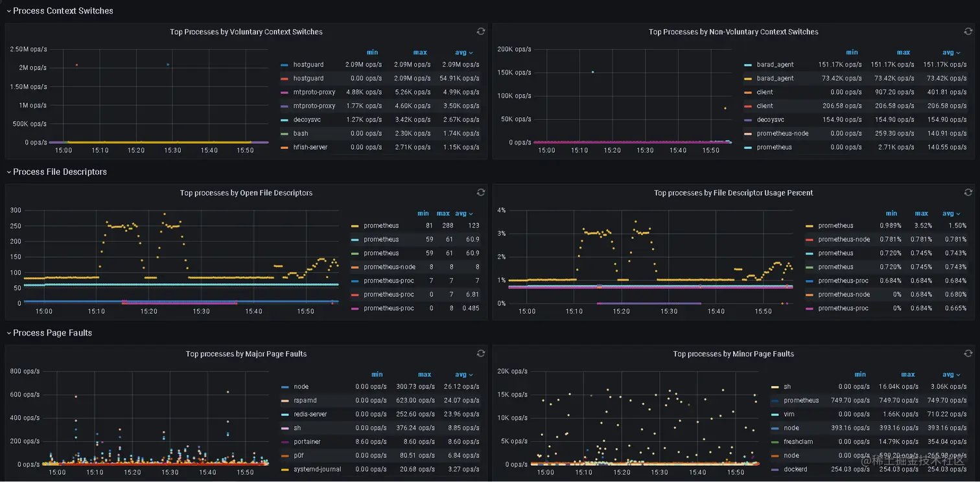This screenshot has height=482, width=980.
Task: Toggle the redis-server series visibility
Action: pyautogui.click(x=310, y=414)
